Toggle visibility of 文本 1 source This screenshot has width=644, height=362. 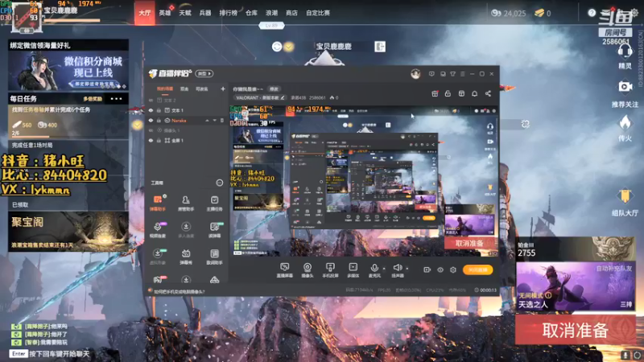point(151,110)
